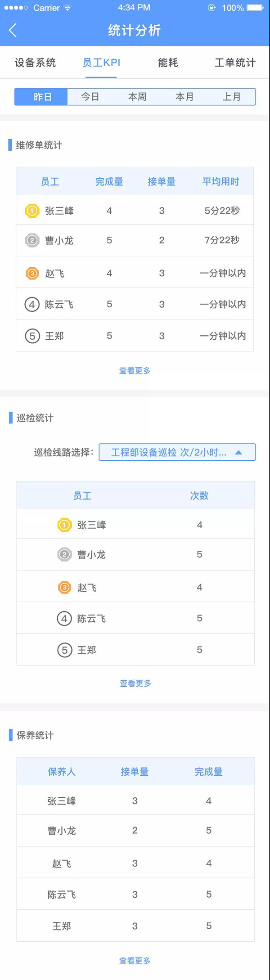This screenshot has height=980, width=270.
Task: Select 曹小龙 row in 保养统计 table
Action: (x=135, y=831)
